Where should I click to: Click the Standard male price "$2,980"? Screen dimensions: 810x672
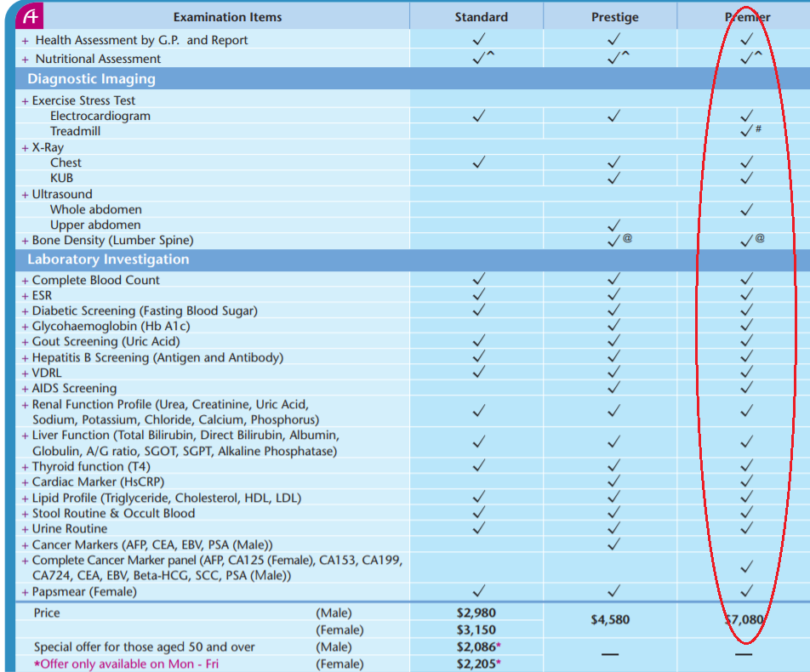coord(476,613)
